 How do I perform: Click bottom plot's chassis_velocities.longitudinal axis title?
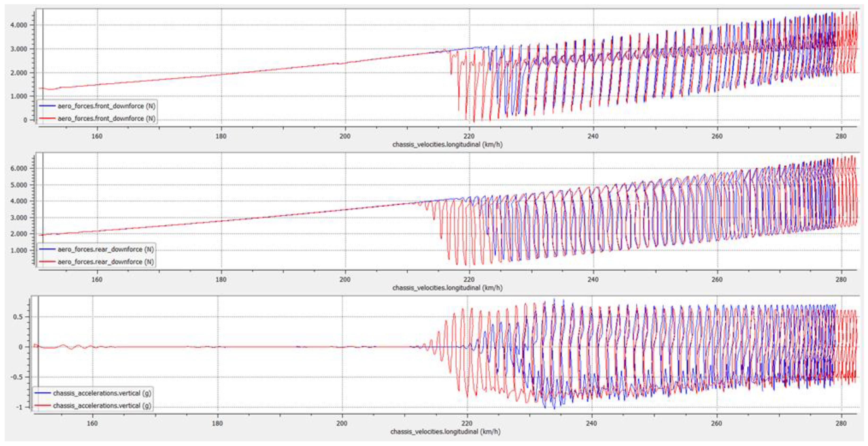(445, 432)
